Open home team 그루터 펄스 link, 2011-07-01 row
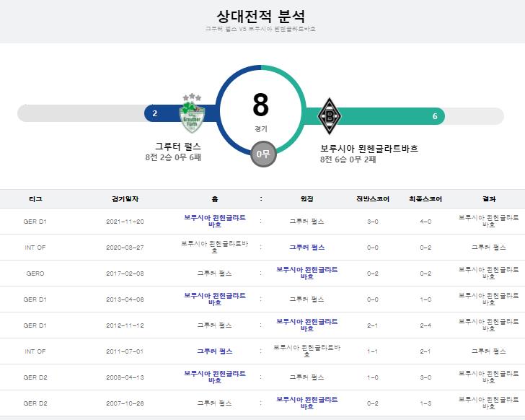Screen dimensions: 525x420 [x=215, y=351]
